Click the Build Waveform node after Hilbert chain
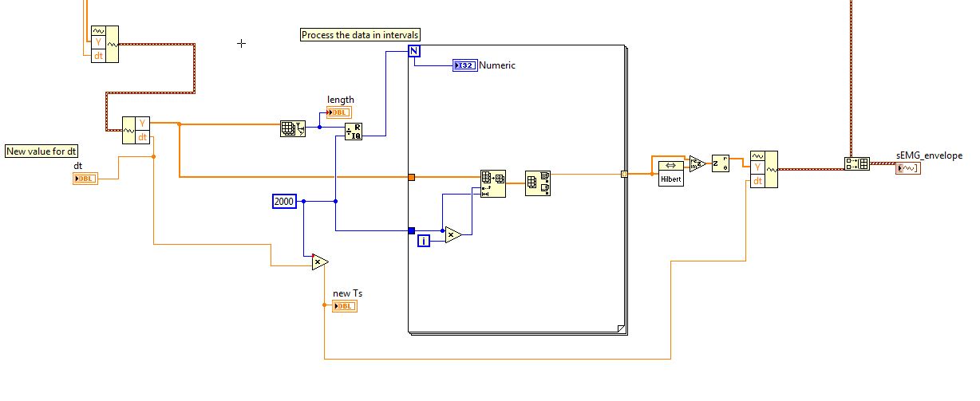The height and width of the screenshot is (401, 980). [x=764, y=169]
